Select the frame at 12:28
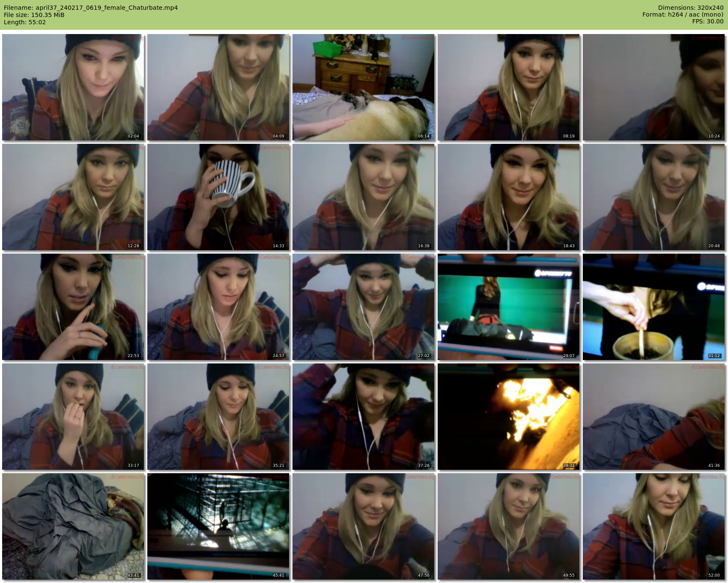 tap(73, 197)
